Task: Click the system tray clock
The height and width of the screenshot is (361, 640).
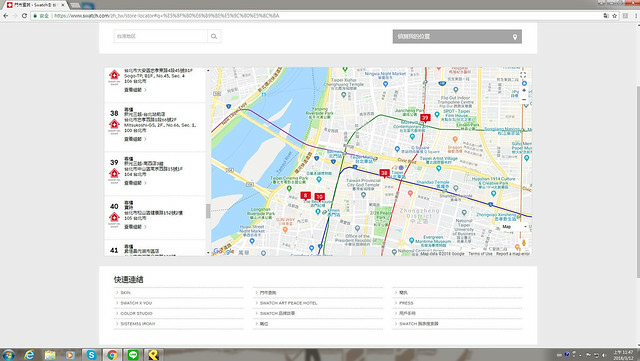Action: (x=623, y=354)
